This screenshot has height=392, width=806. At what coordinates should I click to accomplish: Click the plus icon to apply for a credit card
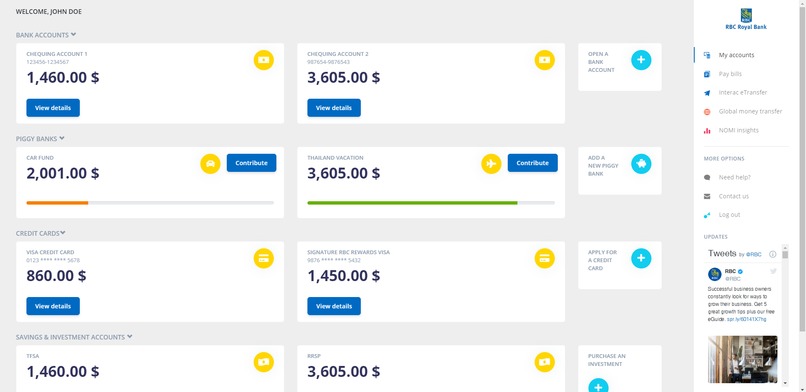(641, 258)
